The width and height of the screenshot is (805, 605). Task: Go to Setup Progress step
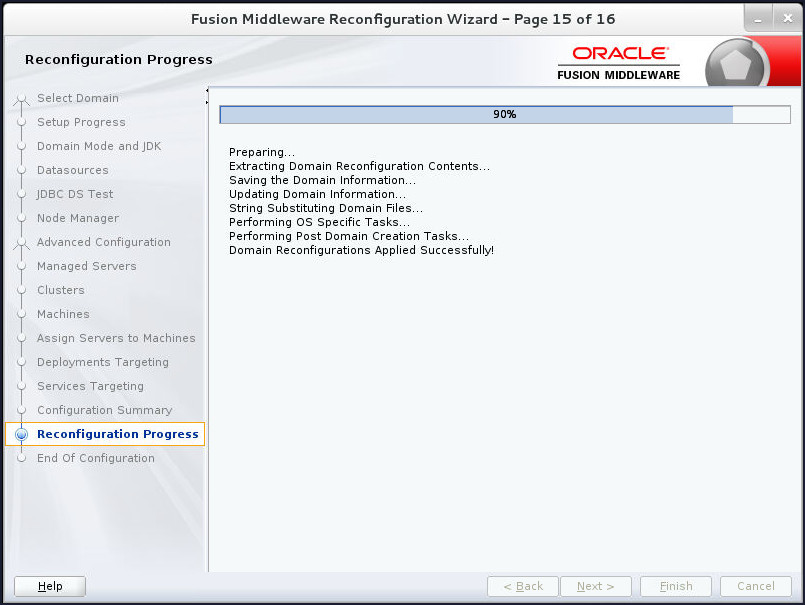(x=81, y=122)
